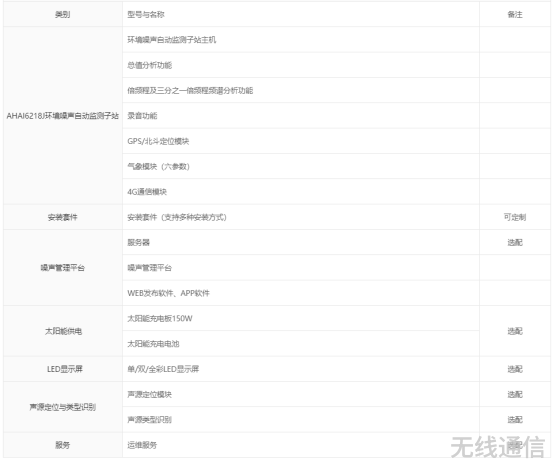Click 选配 remark beside 声源类型识别
Screen dimensions: 554x460
click(x=514, y=419)
